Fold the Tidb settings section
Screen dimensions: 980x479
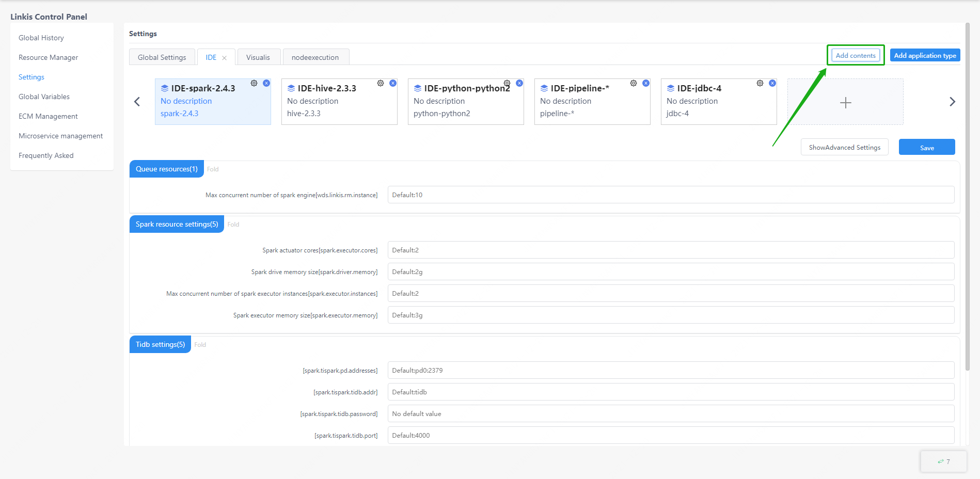[200, 345]
